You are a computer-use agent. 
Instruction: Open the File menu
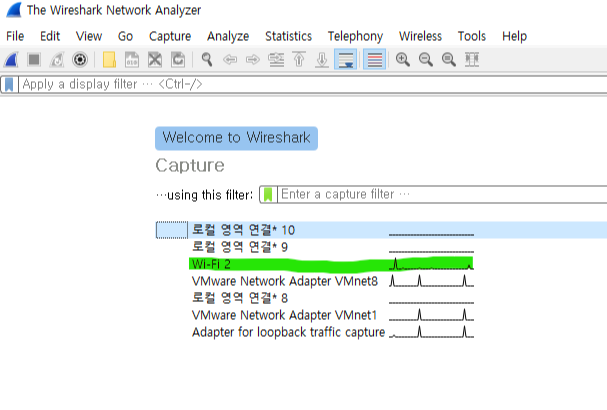tap(15, 36)
